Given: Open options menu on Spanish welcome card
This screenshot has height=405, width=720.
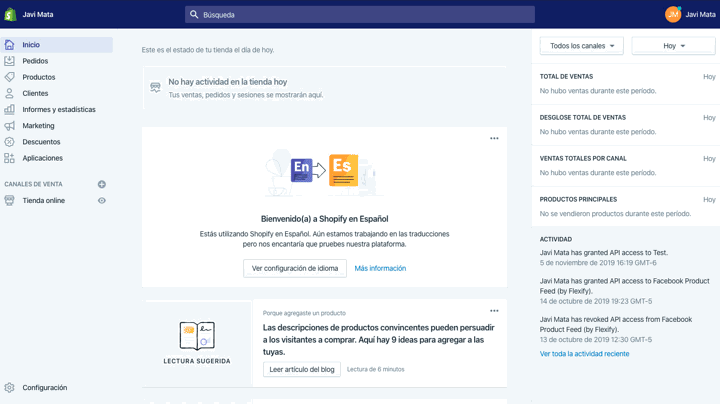Looking at the screenshot, I should 494,139.
